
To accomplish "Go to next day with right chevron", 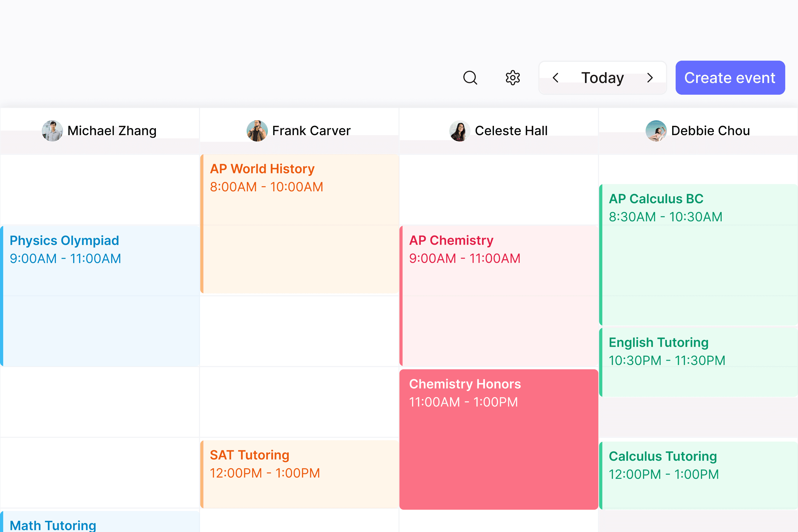I will [x=650, y=78].
